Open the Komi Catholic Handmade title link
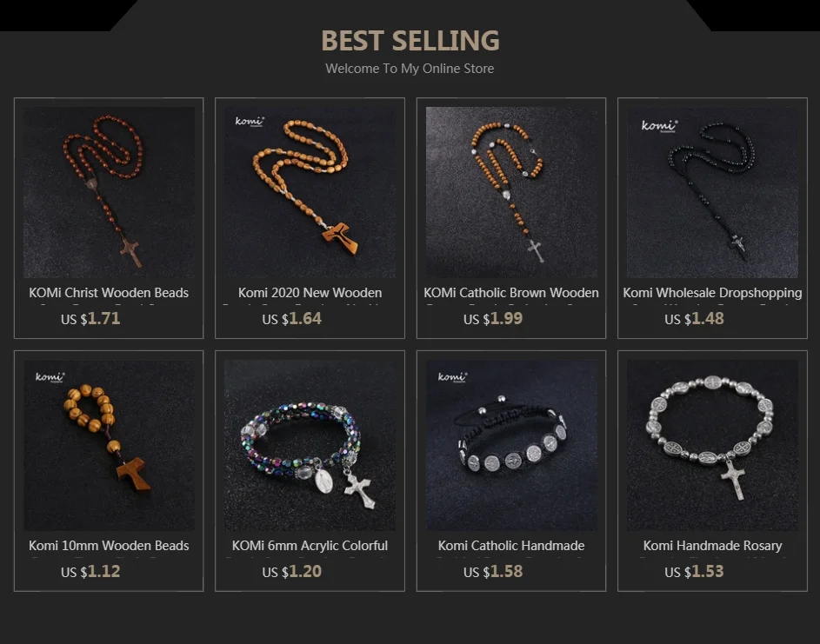Screen dimensions: 820x644 click(x=511, y=546)
